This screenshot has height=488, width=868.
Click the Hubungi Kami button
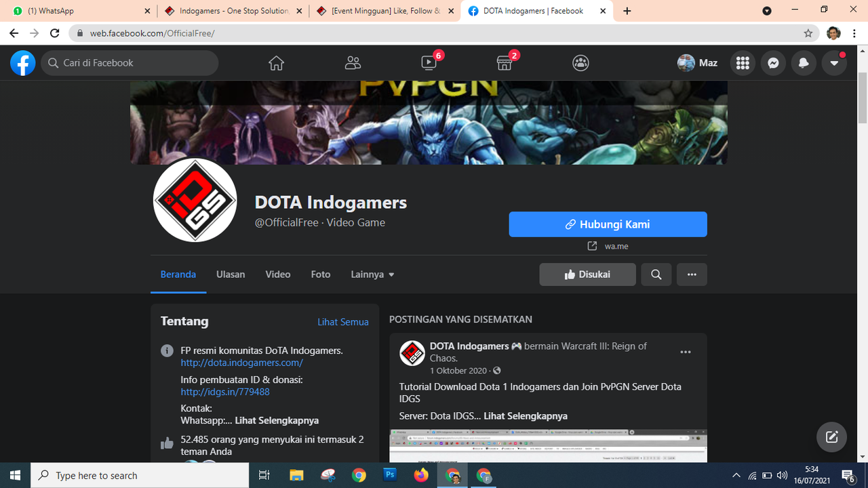pyautogui.click(x=608, y=224)
